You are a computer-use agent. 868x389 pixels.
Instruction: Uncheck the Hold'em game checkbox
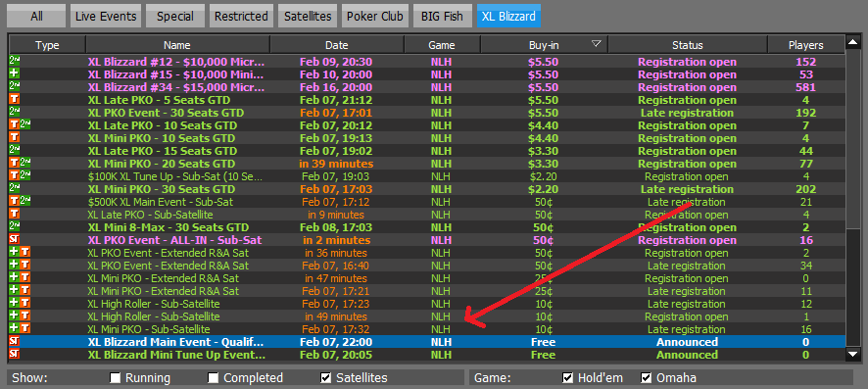(x=567, y=378)
